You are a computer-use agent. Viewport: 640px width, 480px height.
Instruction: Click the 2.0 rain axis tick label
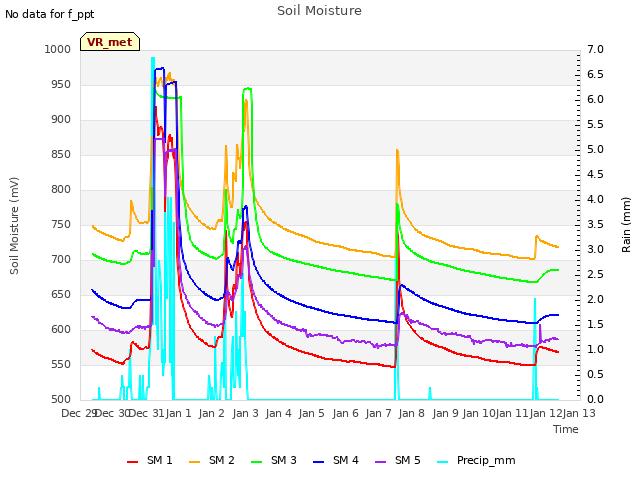(595, 300)
